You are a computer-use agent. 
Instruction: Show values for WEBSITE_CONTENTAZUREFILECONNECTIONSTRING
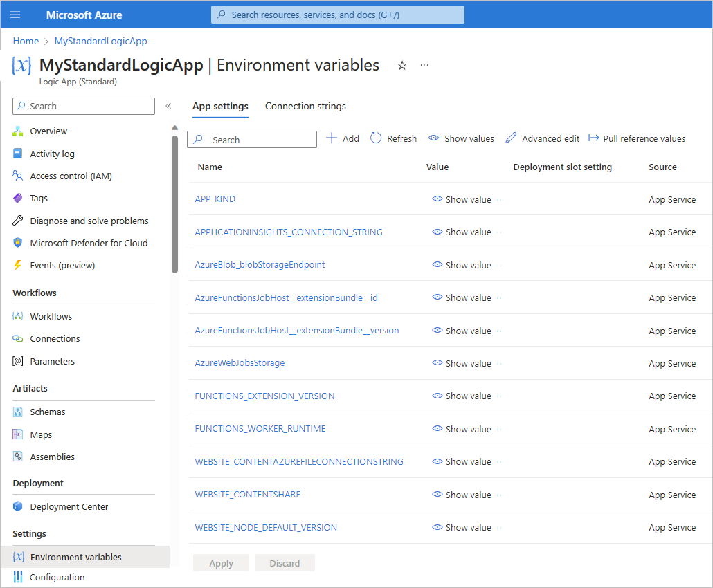pyautogui.click(x=462, y=461)
